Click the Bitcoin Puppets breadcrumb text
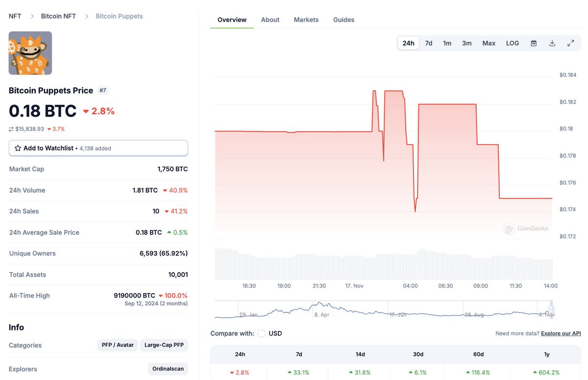 click(119, 16)
